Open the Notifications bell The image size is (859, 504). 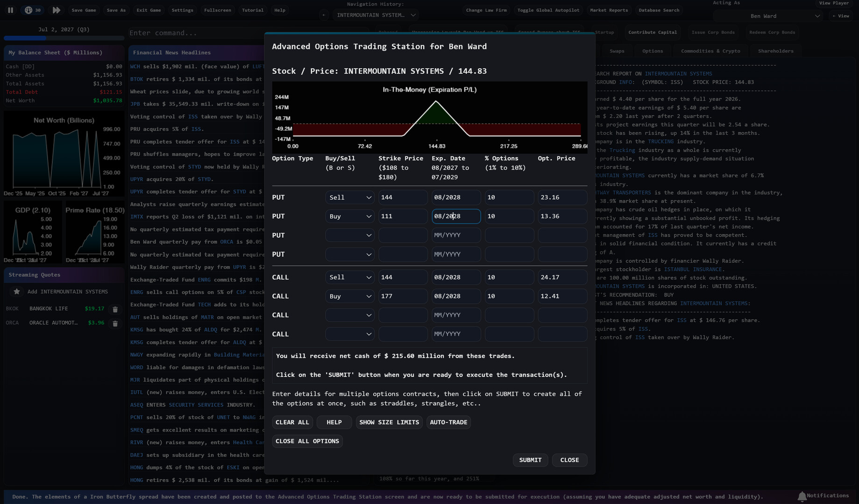point(802,496)
